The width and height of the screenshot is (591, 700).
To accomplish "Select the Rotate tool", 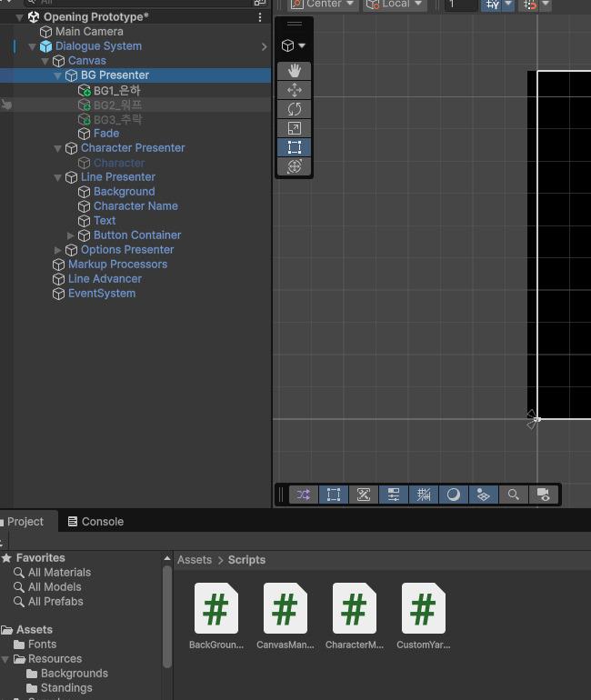I will coord(295,109).
